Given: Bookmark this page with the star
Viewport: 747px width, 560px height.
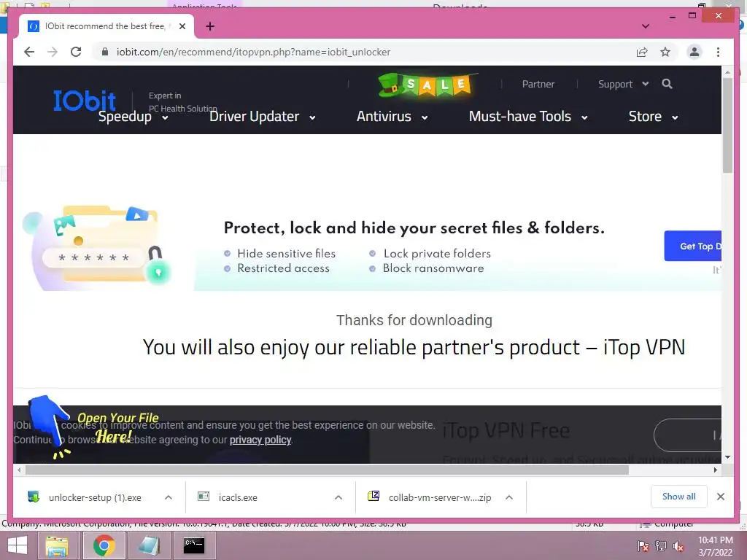Looking at the screenshot, I should (665, 52).
